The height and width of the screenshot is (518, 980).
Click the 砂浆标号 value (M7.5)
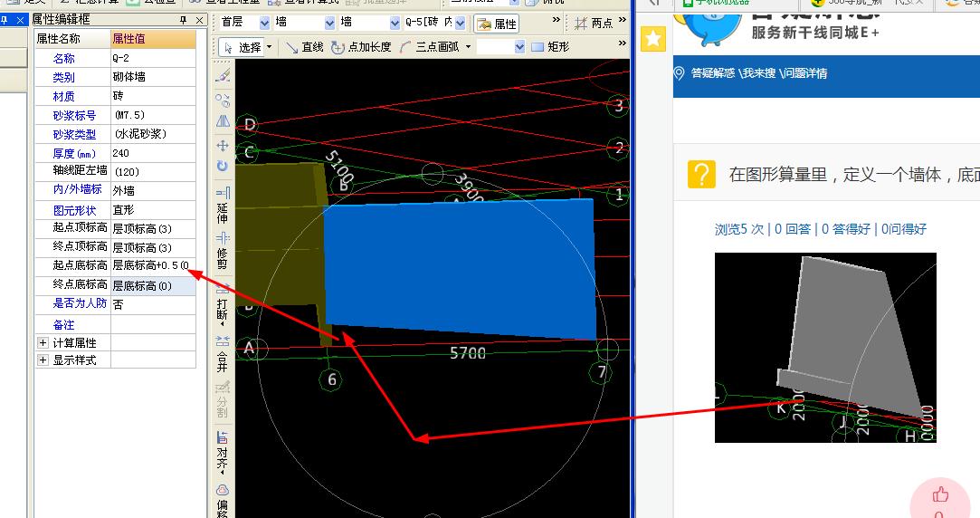[x=153, y=115]
